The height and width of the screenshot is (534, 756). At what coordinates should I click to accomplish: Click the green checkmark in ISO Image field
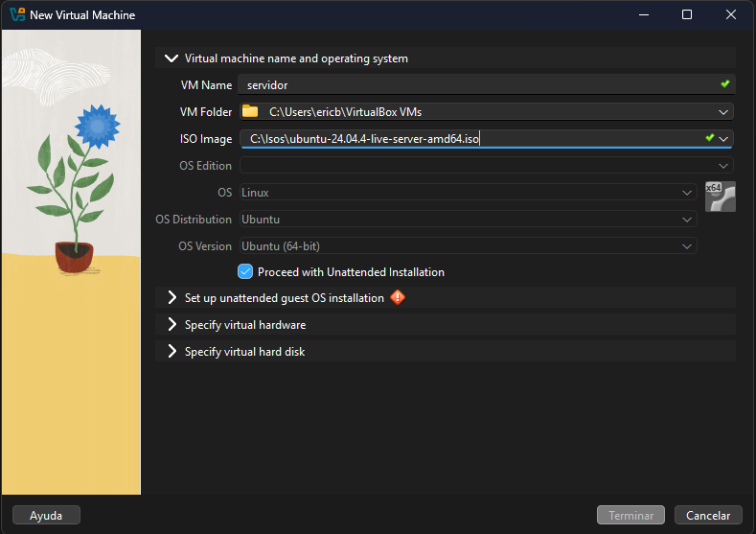click(709, 138)
